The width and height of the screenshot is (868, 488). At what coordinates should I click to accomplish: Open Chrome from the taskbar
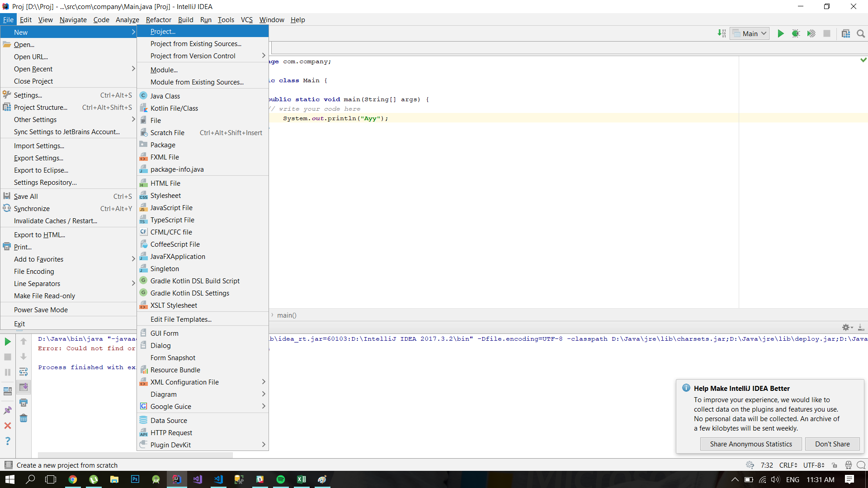pyautogui.click(x=73, y=479)
